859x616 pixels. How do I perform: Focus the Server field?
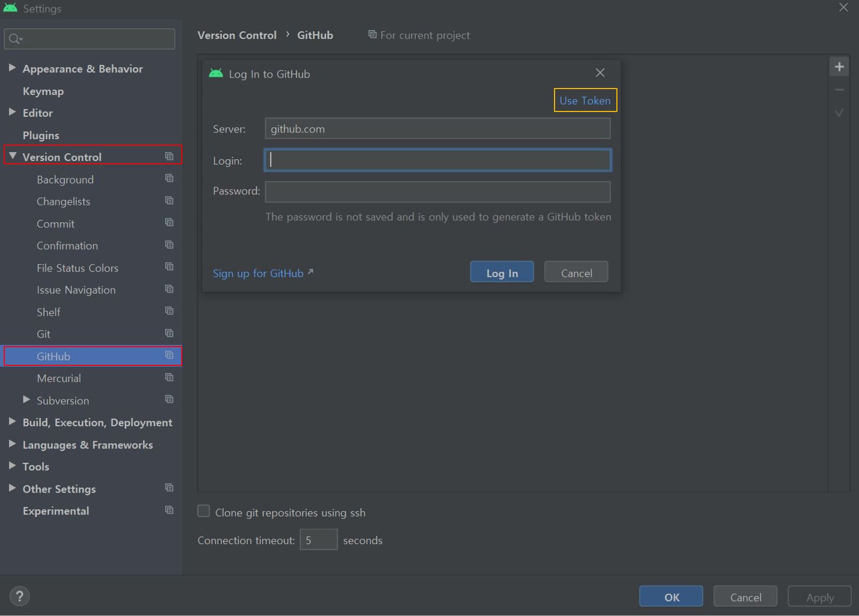[438, 129]
